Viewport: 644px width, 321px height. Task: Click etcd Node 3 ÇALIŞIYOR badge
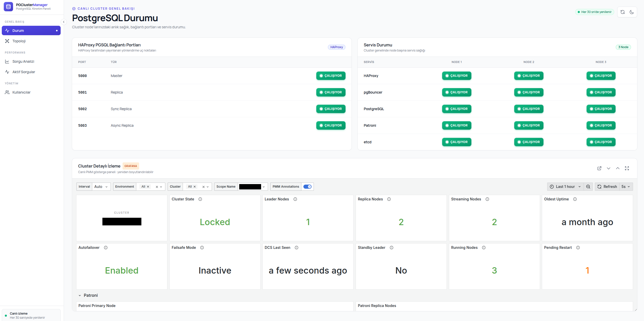(601, 142)
